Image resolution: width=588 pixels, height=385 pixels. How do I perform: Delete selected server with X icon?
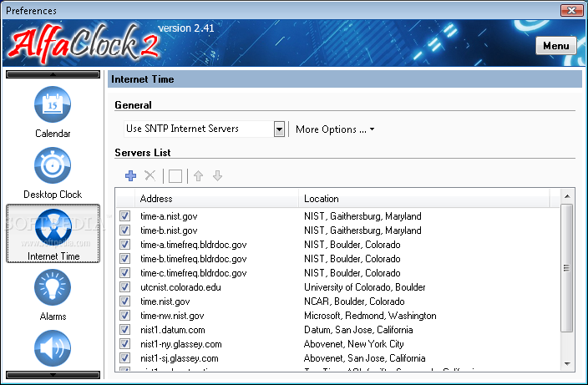tap(150, 175)
